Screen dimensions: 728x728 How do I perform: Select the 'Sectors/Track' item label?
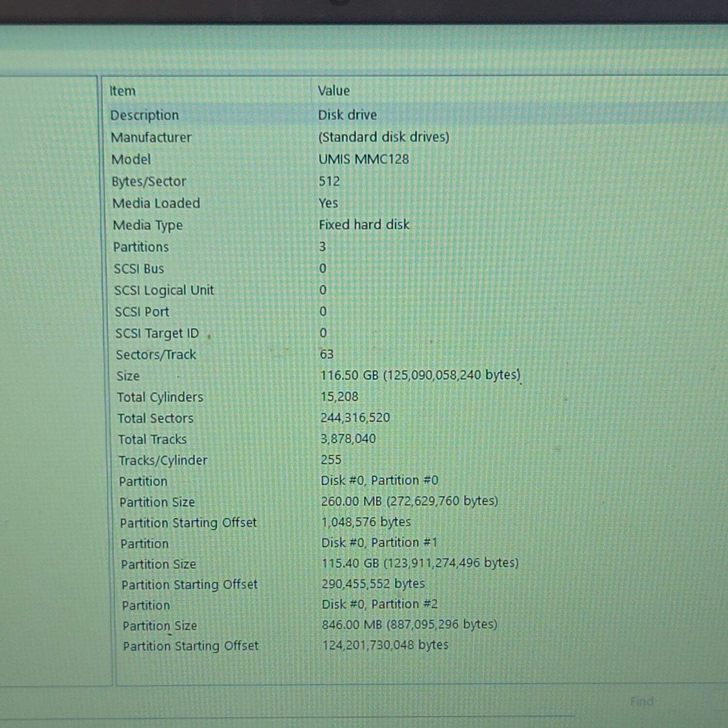(156, 355)
